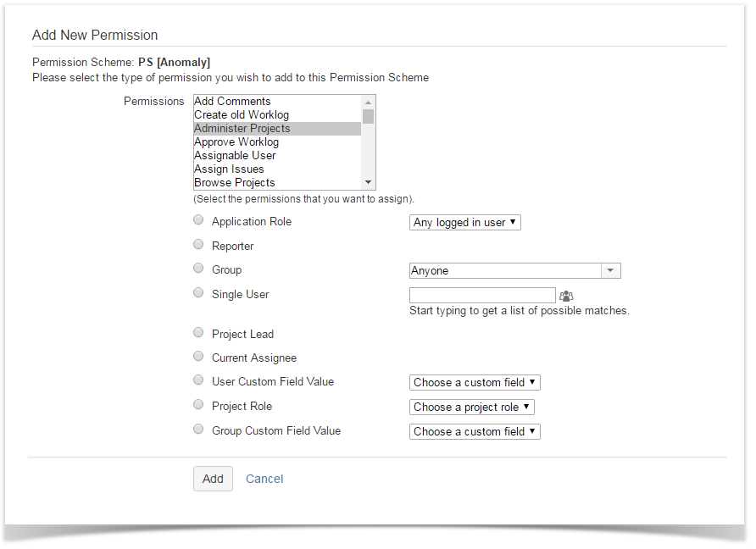Screen dimensions: 756x549
Task: Choose Browse Projects permission
Action: pos(235,183)
